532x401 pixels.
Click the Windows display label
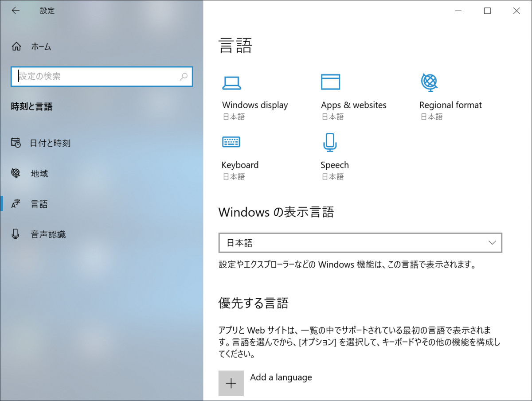[x=255, y=105]
